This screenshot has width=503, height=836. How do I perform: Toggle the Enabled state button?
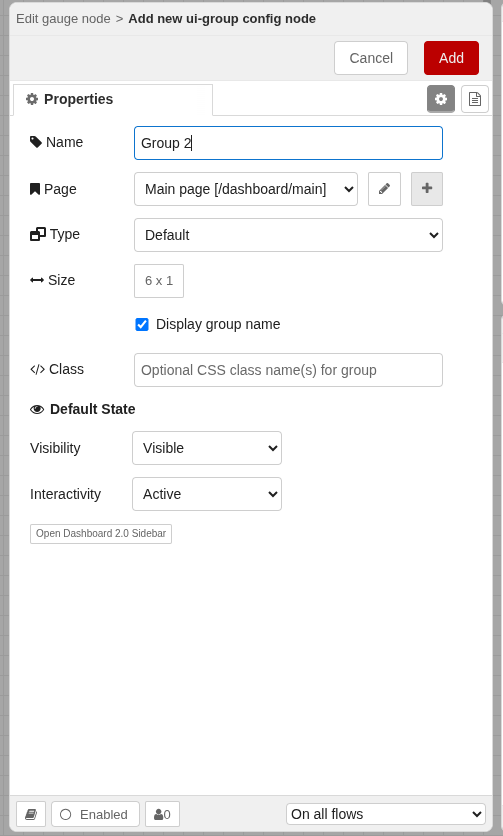pos(95,814)
